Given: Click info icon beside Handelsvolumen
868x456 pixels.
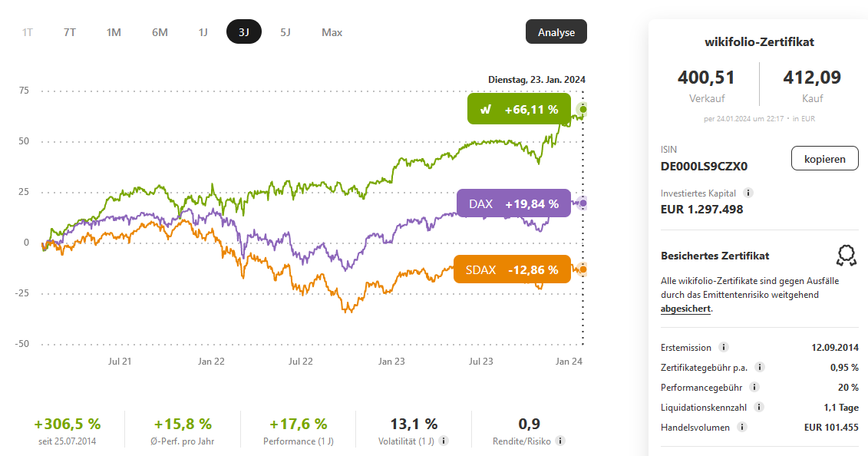Looking at the screenshot, I should click(742, 428).
